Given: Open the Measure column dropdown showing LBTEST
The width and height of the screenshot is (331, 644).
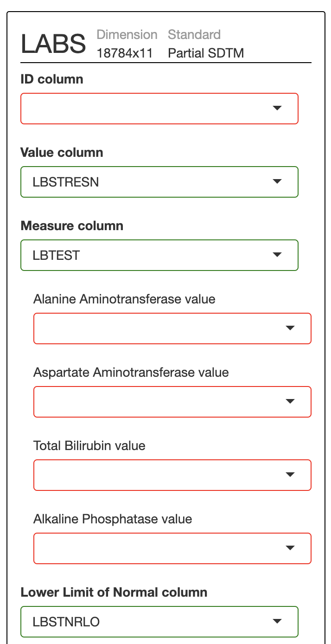Looking at the screenshot, I should click(159, 255).
